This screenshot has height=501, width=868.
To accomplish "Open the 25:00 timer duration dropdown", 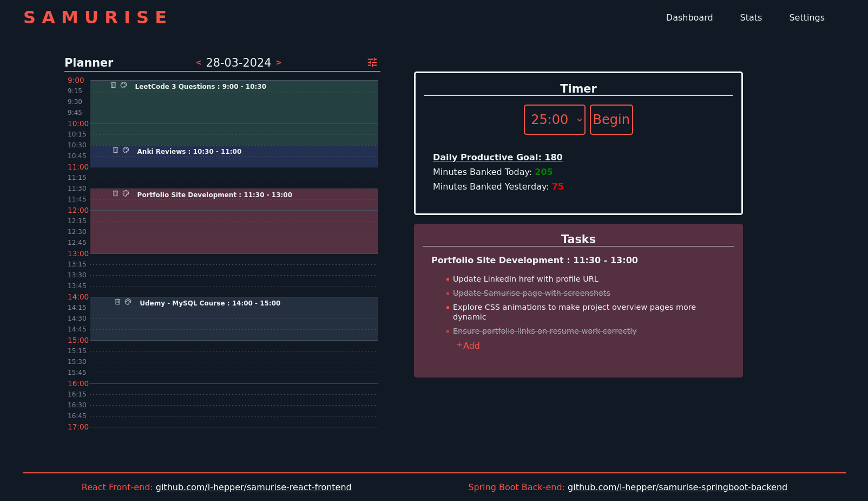I will pos(554,120).
